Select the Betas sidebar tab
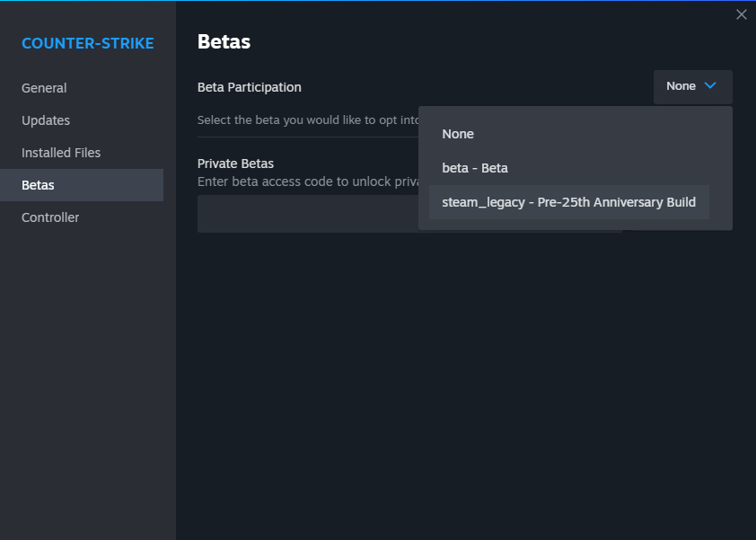The width and height of the screenshot is (756, 540). pos(82,185)
